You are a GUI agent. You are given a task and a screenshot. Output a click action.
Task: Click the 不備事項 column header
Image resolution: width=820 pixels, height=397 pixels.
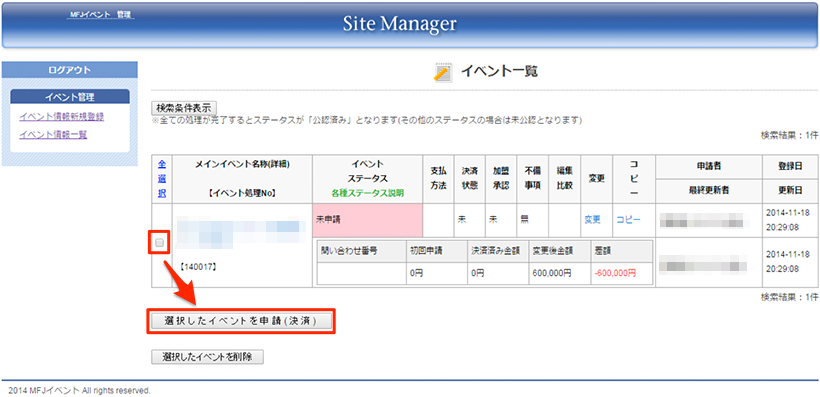click(533, 179)
